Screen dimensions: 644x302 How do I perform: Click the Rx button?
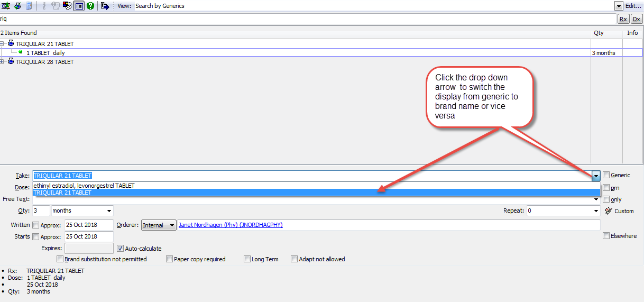[623, 19]
